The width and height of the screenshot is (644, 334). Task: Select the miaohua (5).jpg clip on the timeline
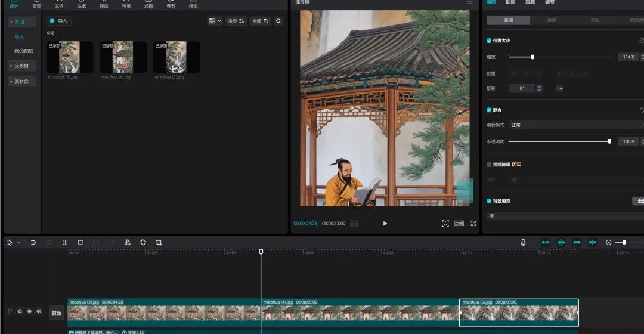(x=519, y=312)
